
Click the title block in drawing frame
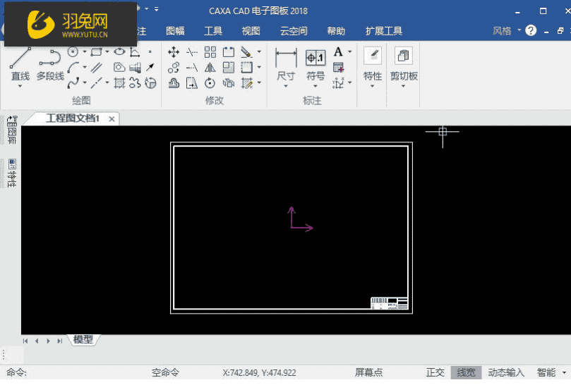pyautogui.click(x=390, y=303)
